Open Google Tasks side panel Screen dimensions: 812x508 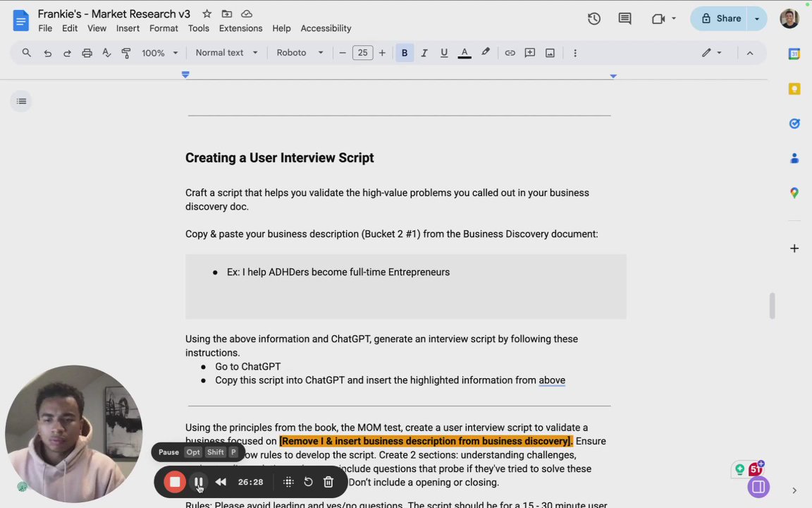pos(794,123)
